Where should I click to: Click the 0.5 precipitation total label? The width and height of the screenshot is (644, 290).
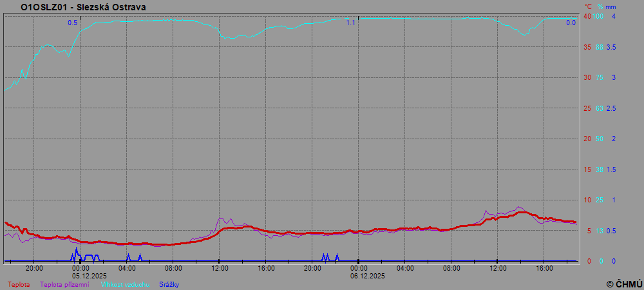[x=73, y=23]
